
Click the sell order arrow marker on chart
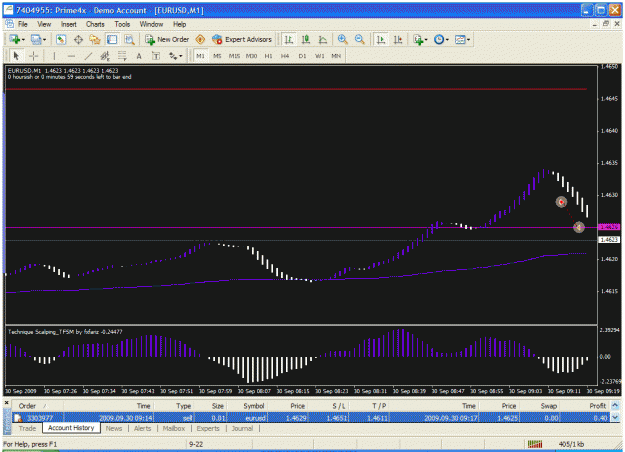click(561, 202)
